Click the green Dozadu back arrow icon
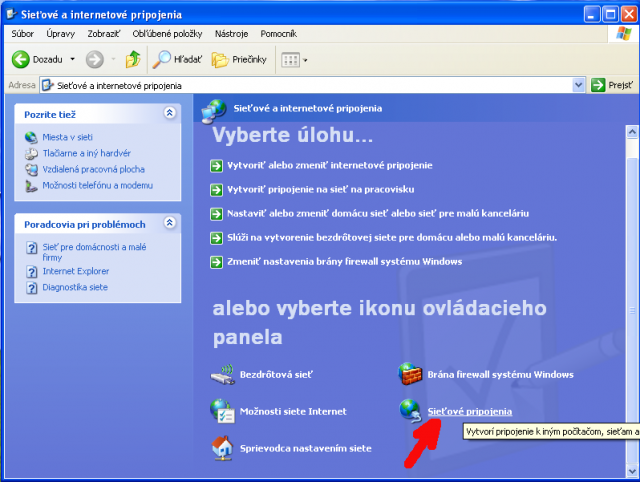This screenshot has width=640, height=482. coord(20,60)
